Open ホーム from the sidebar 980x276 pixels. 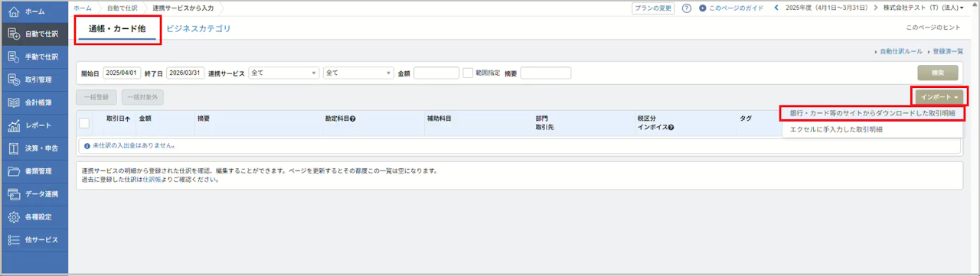34,11
